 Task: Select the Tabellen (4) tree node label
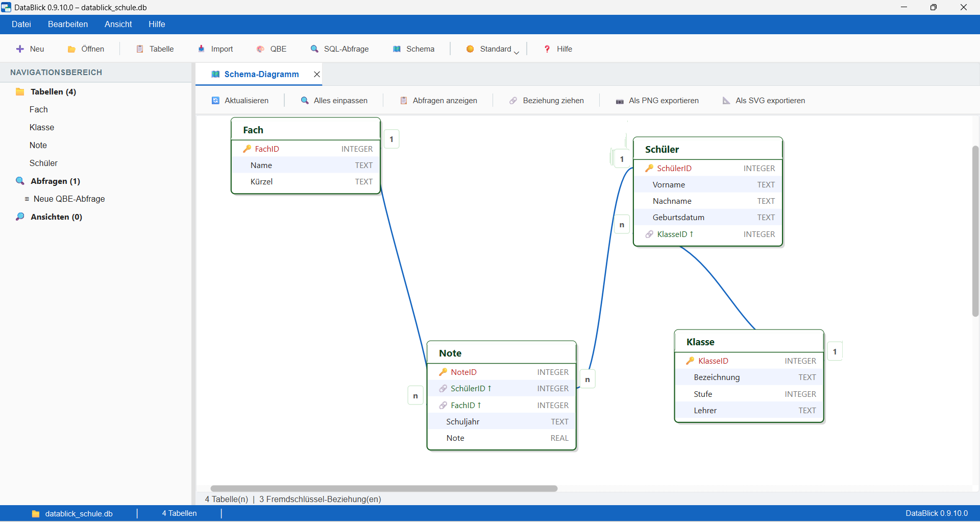tap(53, 92)
